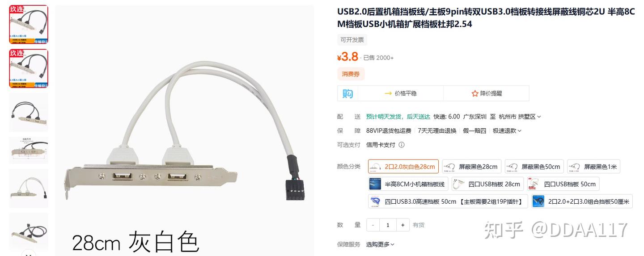This screenshot has width=644, height=256.
Task: Expand the 选购更多 service dropdown
Action: [x=392, y=244]
